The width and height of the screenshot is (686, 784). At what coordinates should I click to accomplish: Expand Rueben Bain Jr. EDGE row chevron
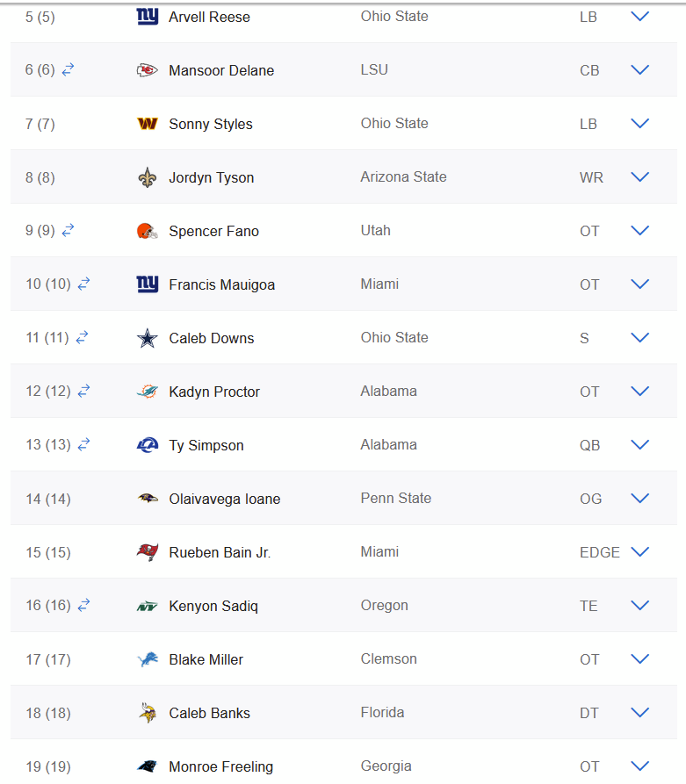640,551
